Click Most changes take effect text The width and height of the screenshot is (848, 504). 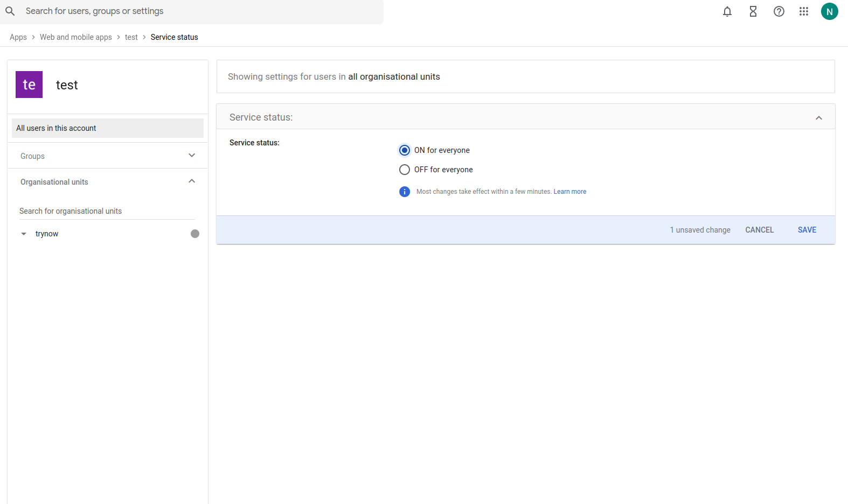pos(484,192)
